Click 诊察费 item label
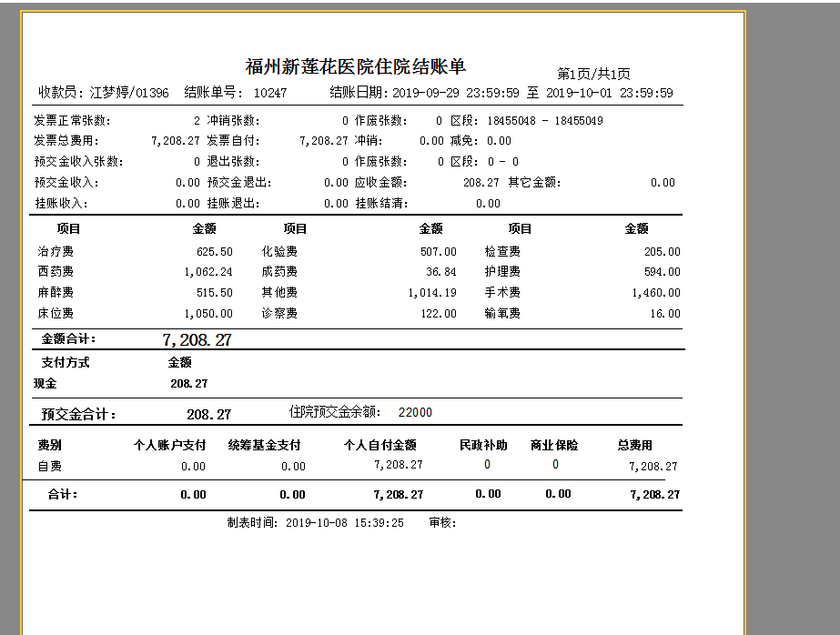The height and width of the screenshot is (635, 840). 279,314
